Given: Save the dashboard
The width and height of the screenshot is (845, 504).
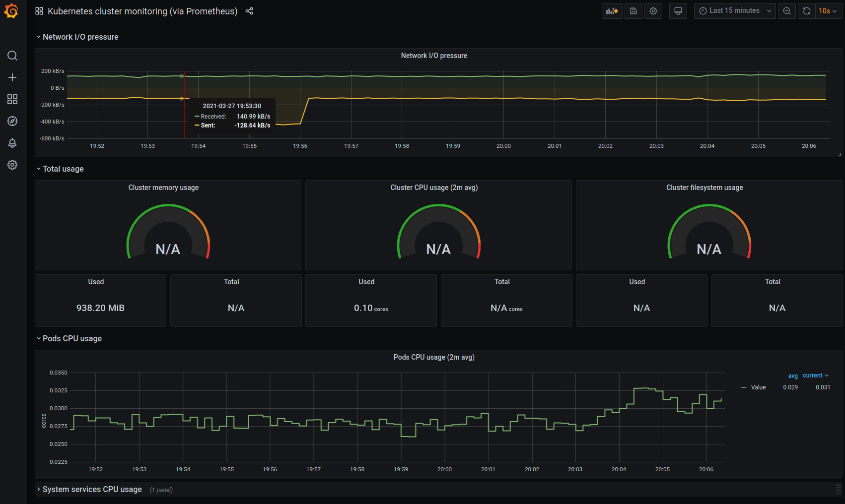Looking at the screenshot, I should [634, 11].
